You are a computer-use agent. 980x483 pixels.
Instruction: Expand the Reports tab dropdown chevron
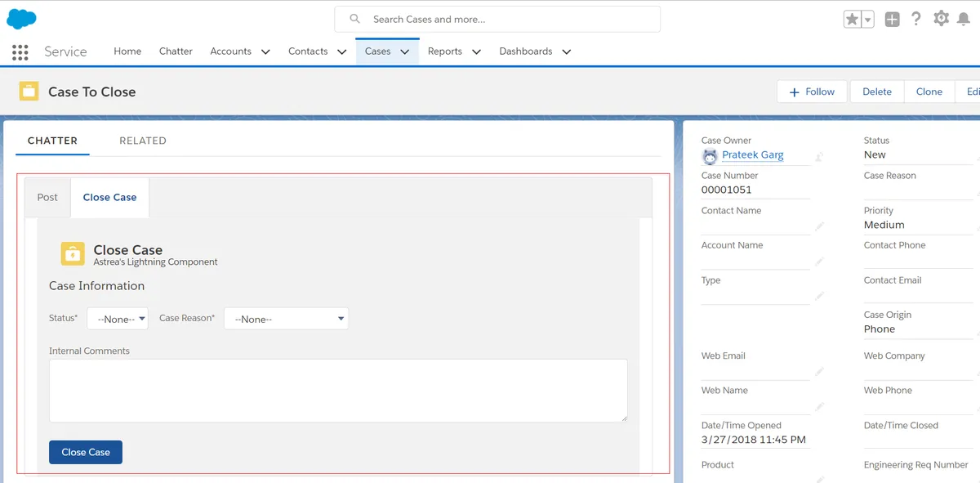(x=476, y=51)
